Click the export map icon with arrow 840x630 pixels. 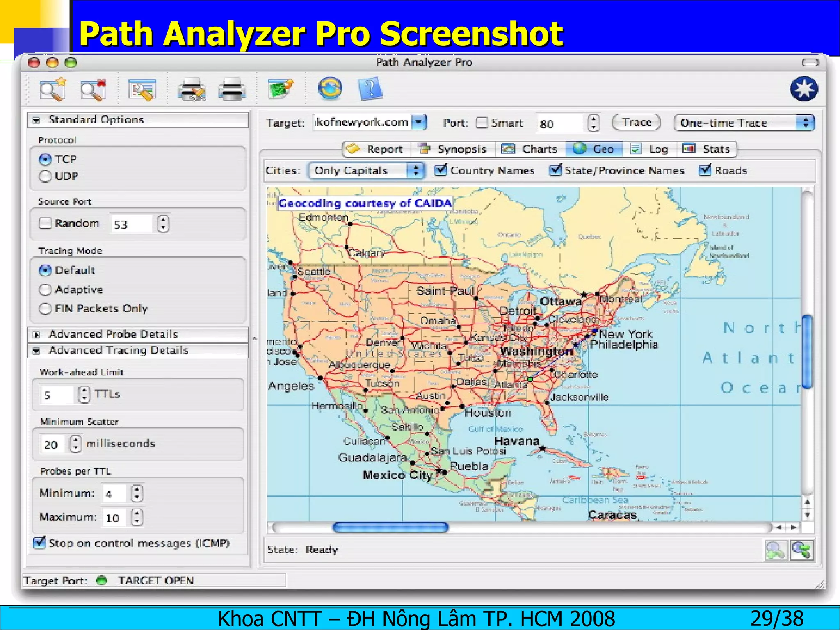click(281, 89)
